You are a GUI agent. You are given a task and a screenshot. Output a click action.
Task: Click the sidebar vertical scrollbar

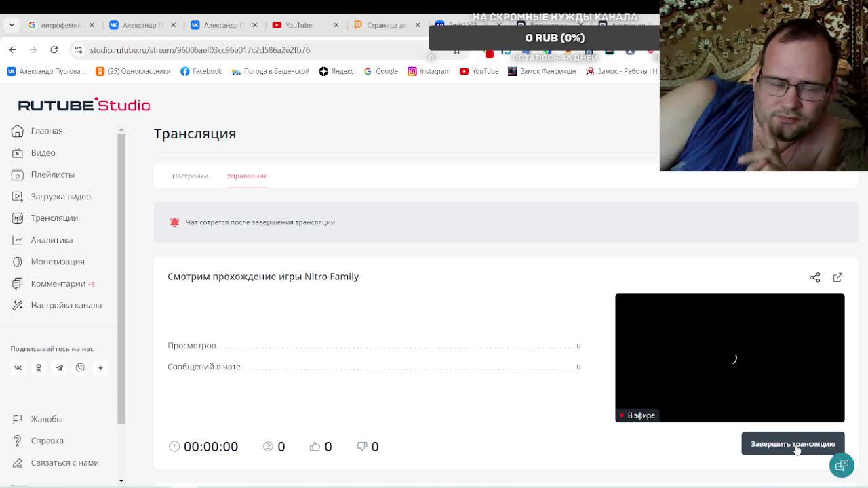click(x=121, y=278)
